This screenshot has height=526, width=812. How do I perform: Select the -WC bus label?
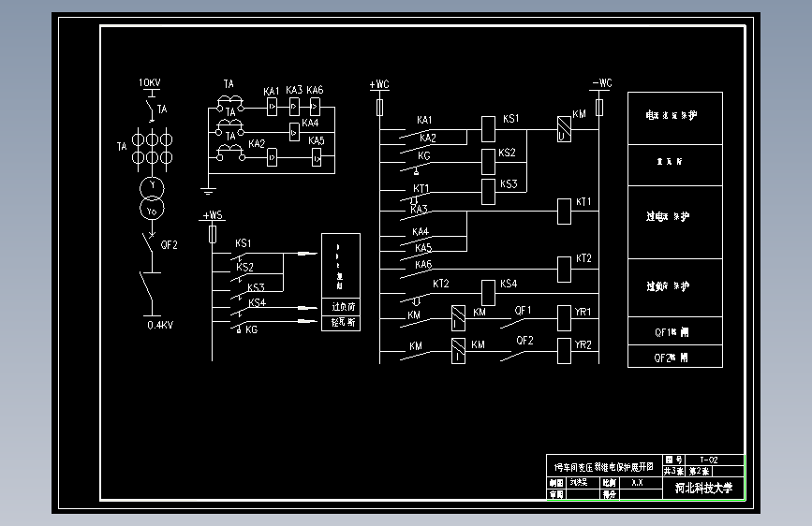pyautogui.click(x=602, y=83)
